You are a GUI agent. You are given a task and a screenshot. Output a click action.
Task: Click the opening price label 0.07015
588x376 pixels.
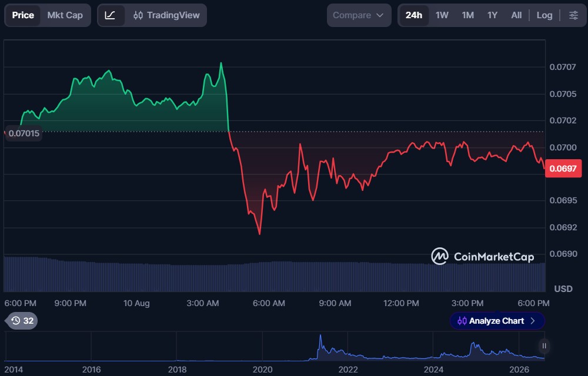tap(24, 133)
